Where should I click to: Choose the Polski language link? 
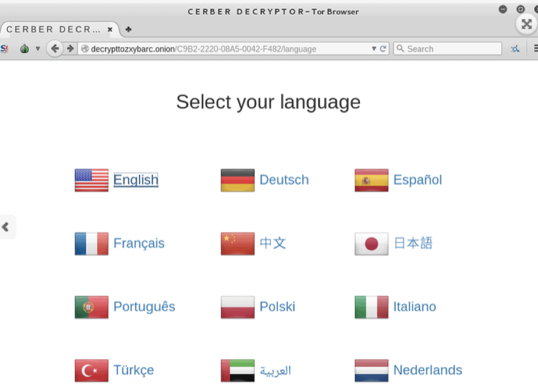277,307
